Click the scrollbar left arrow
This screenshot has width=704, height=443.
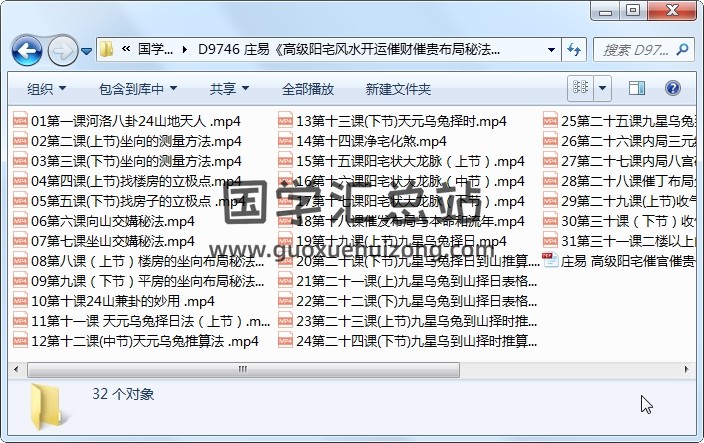[x=16, y=370]
